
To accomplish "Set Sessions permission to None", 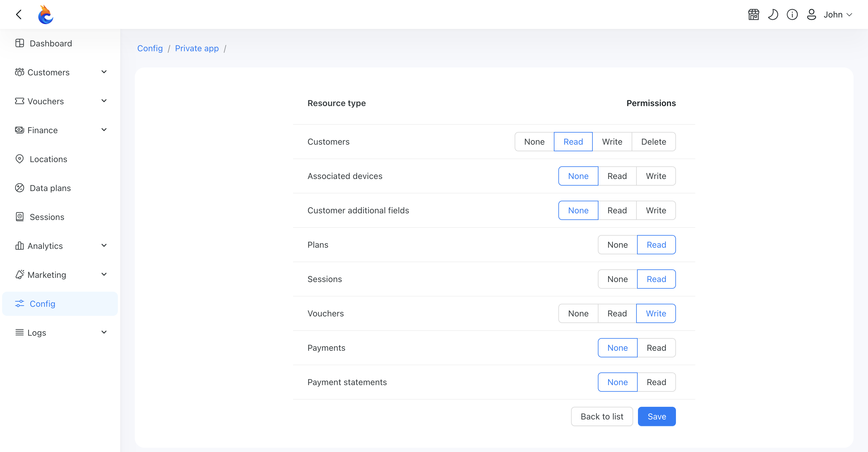I will [617, 279].
